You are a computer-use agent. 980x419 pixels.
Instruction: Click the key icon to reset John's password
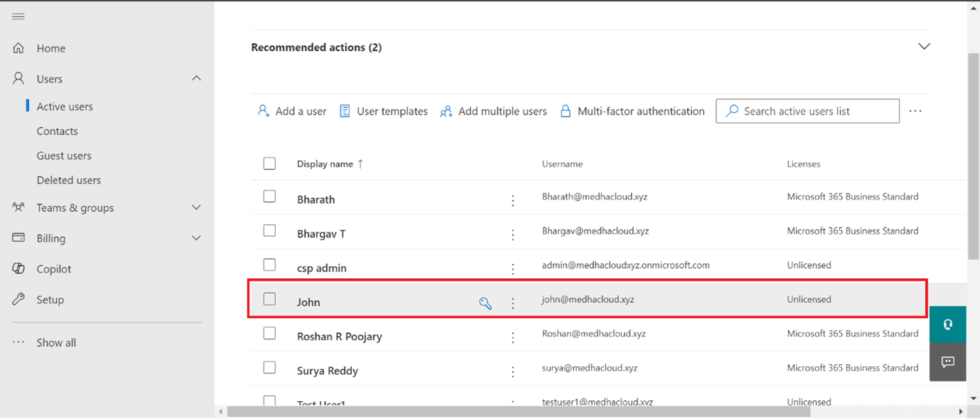tap(485, 302)
